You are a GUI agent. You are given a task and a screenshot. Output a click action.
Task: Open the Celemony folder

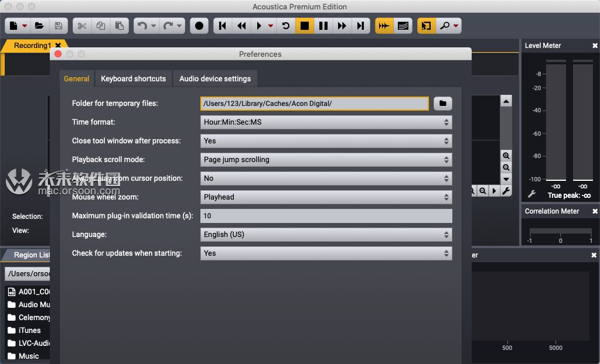(29, 317)
